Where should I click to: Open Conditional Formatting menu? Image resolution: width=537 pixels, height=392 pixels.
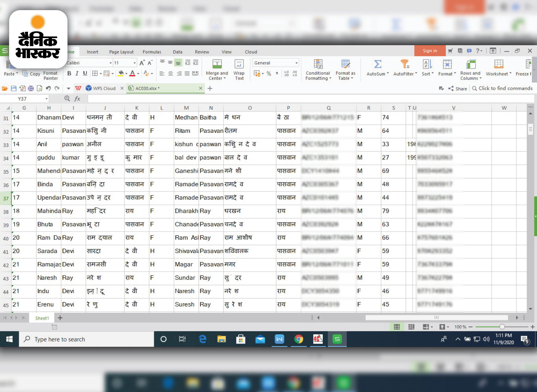318,70
